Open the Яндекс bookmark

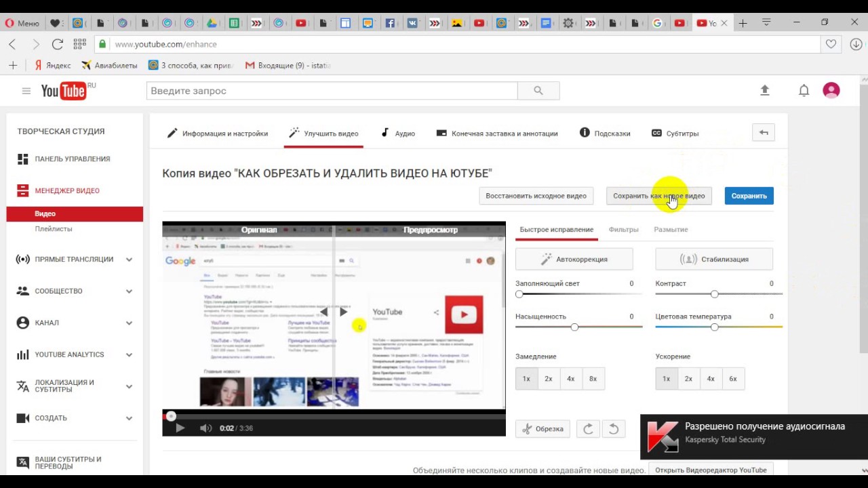click(x=52, y=66)
